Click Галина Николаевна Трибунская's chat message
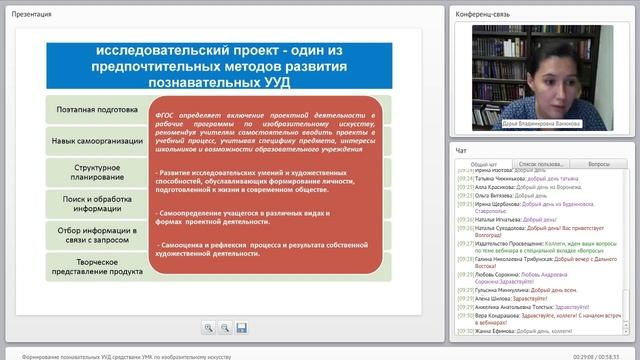This screenshot has height=360, width=640. coord(538,262)
